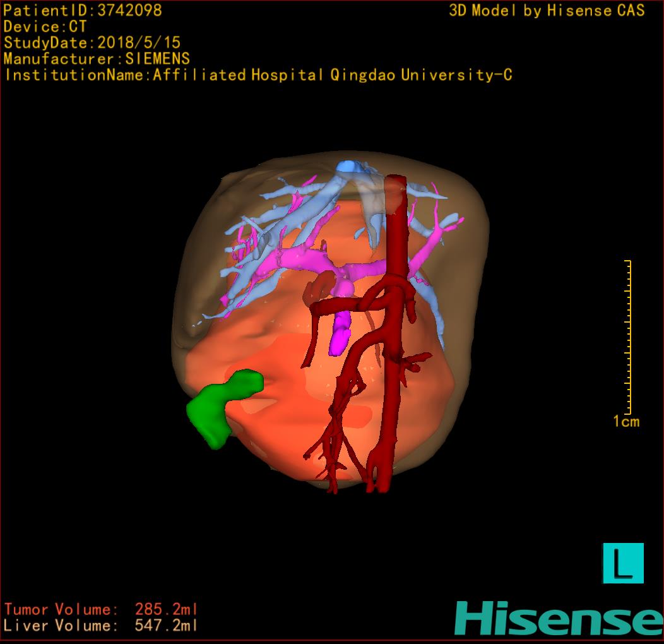Click the 1cm scale label
The image size is (664, 644).
(x=626, y=422)
